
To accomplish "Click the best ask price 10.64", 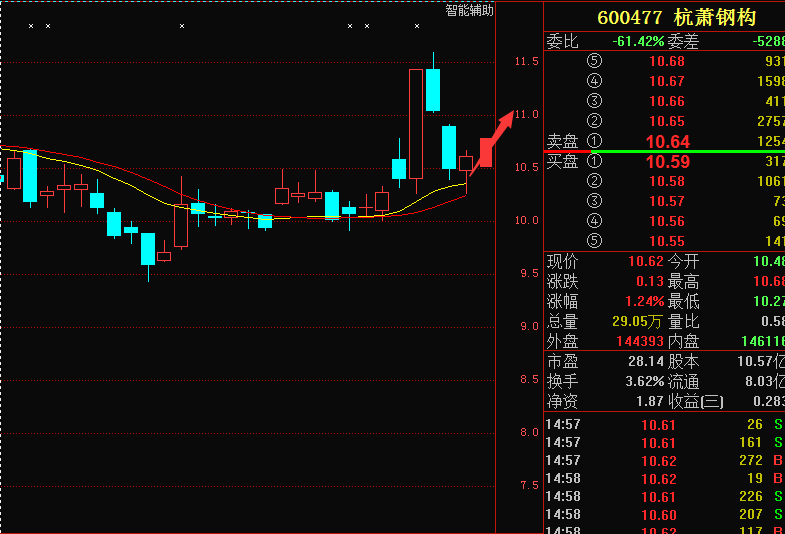I will coord(668,142).
